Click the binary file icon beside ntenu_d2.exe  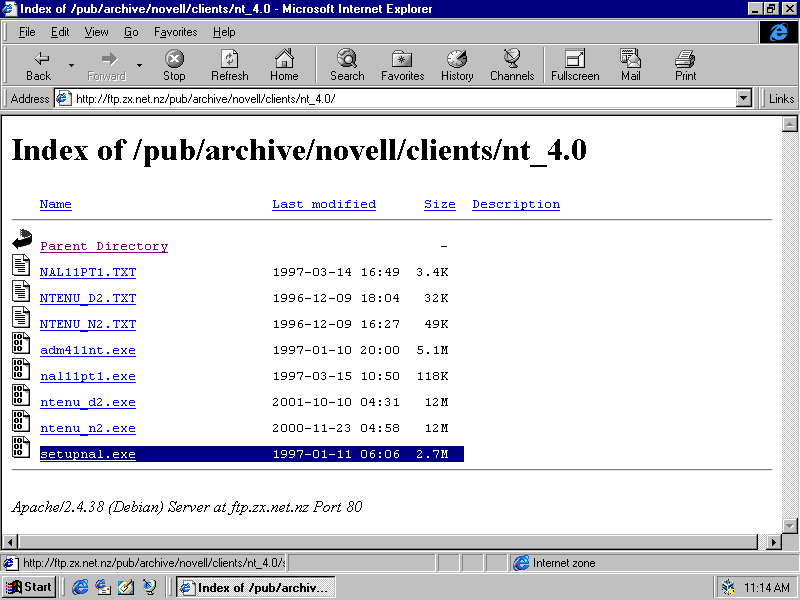21,395
